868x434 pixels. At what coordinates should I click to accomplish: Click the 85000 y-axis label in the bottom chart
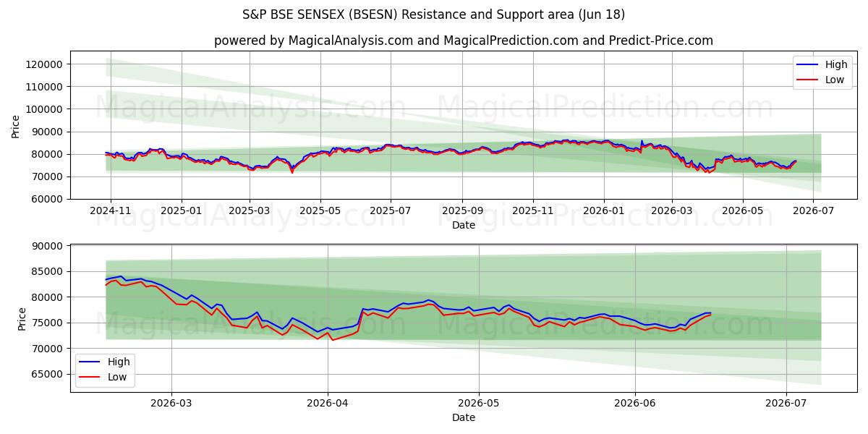[48, 272]
